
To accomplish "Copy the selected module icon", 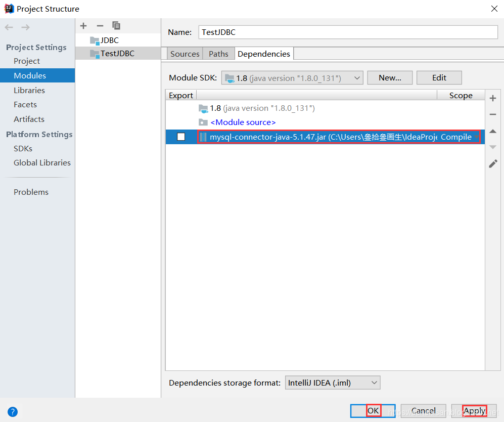I will coord(116,25).
